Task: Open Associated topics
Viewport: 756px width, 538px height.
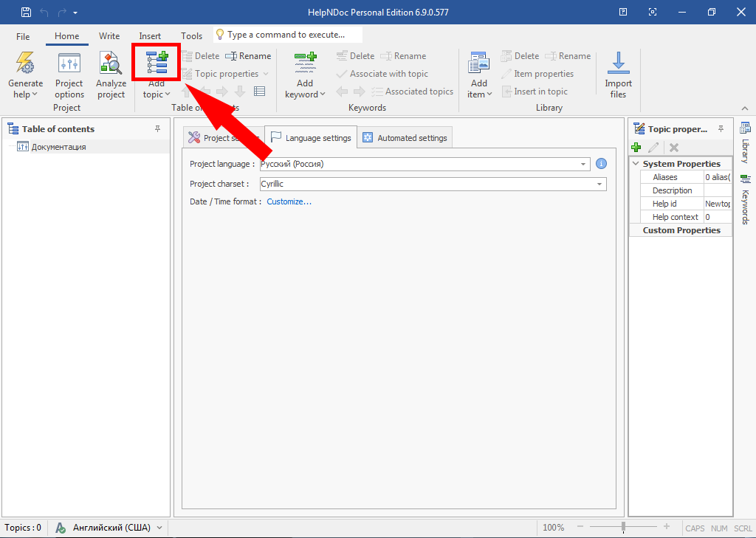Action: [413, 92]
